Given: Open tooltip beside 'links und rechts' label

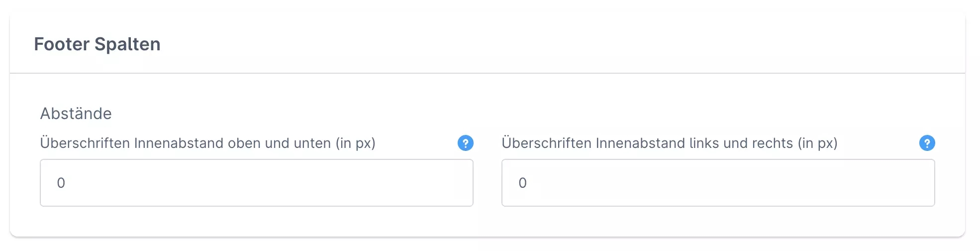Looking at the screenshot, I should (x=927, y=143).
